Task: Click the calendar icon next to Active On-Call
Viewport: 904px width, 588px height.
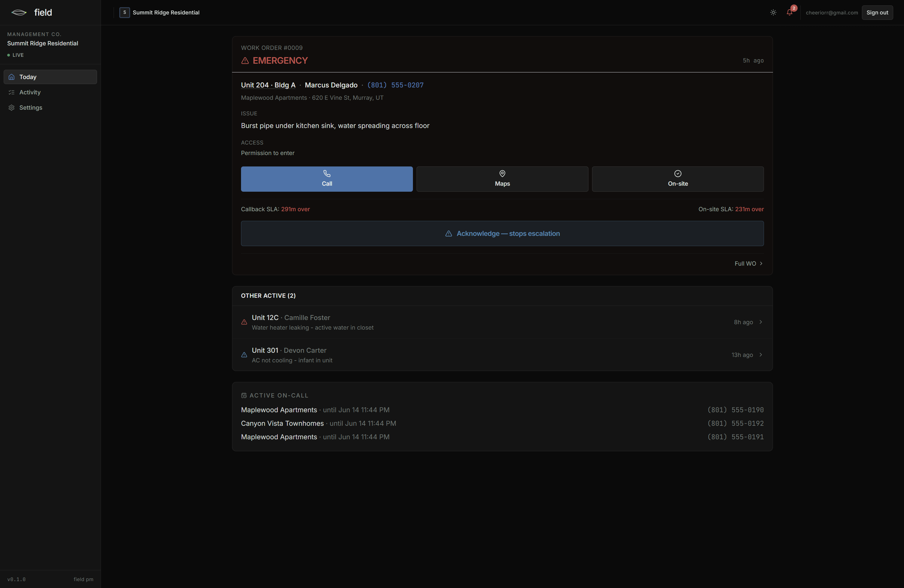Action: [244, 395]
